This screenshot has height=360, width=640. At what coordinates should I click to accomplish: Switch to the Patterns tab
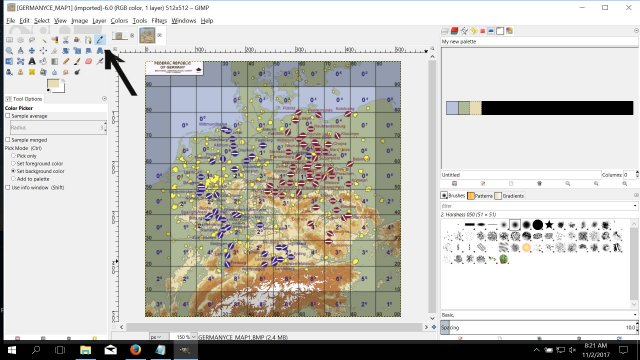pyautogui.click(x=480, y=196)
